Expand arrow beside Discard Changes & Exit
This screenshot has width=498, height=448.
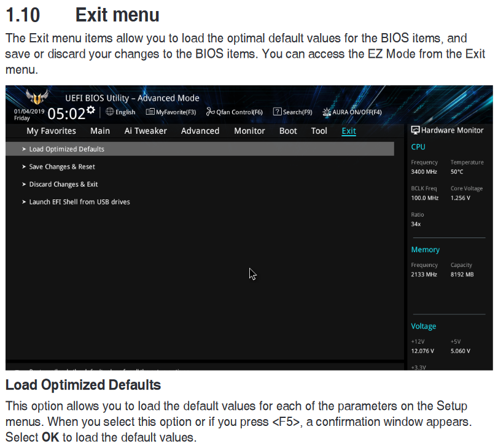point(24,184)
